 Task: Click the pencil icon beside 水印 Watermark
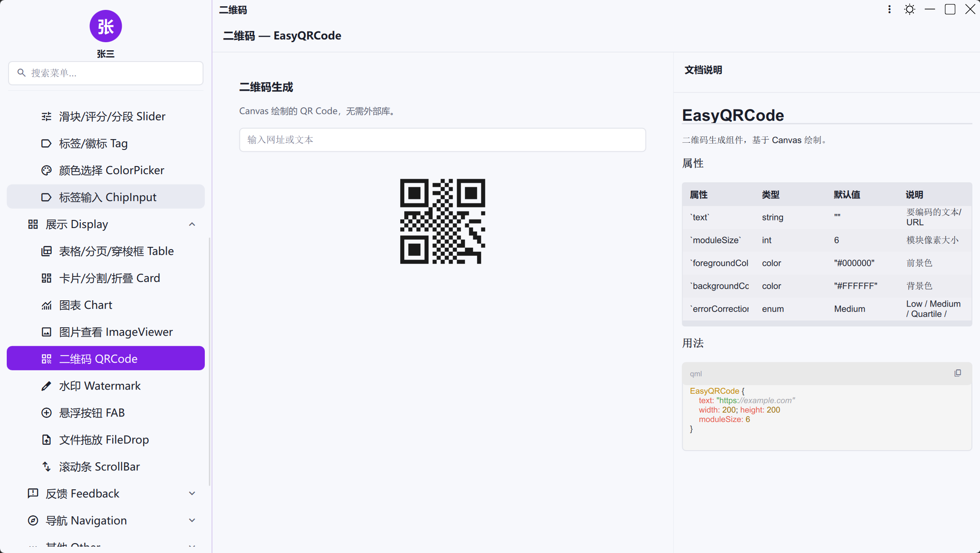coord(46,386)
